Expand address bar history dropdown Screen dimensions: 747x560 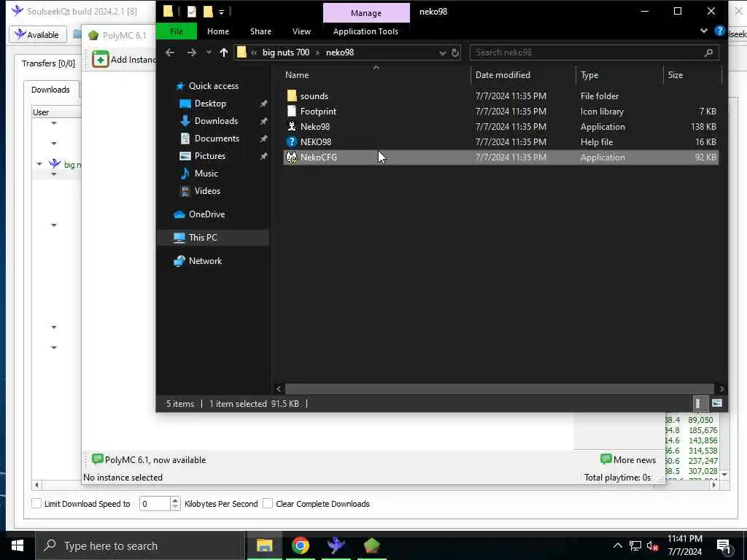pos(442,52)
